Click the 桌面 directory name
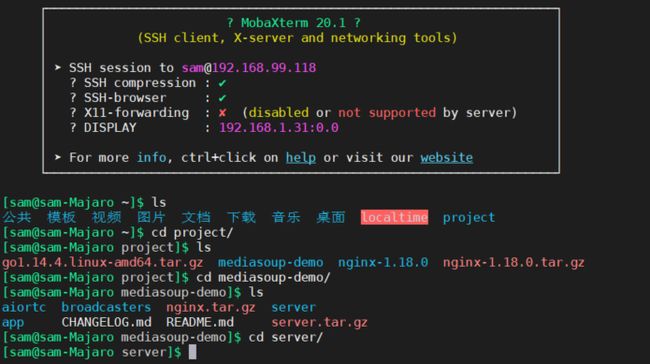Screen dimensions: 650x364 point(331,217)
